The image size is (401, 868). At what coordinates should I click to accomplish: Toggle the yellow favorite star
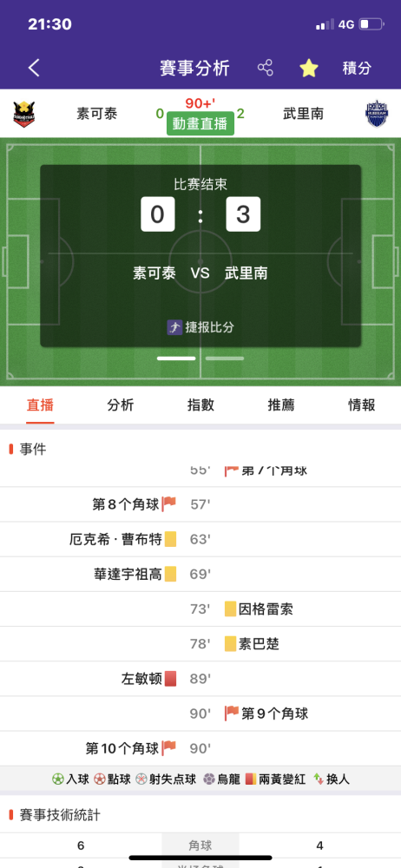(x=309, y=68)
